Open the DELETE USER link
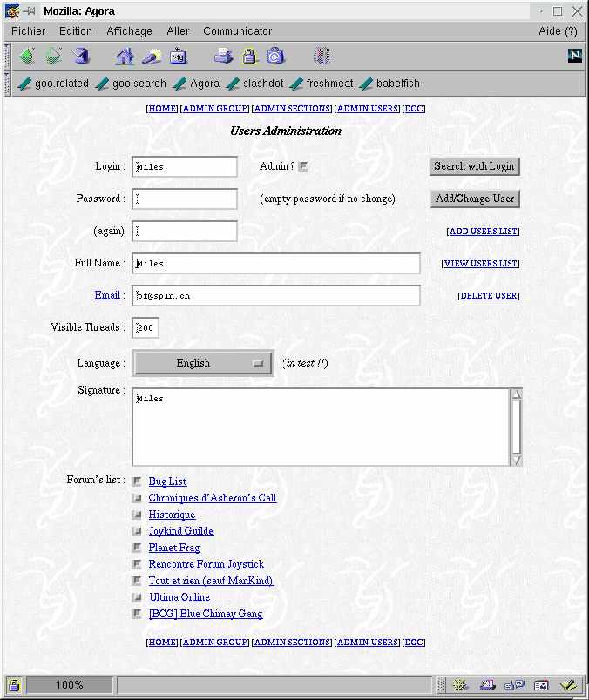The width and height of the screenshot is (589, 700). tap(488, 296)
